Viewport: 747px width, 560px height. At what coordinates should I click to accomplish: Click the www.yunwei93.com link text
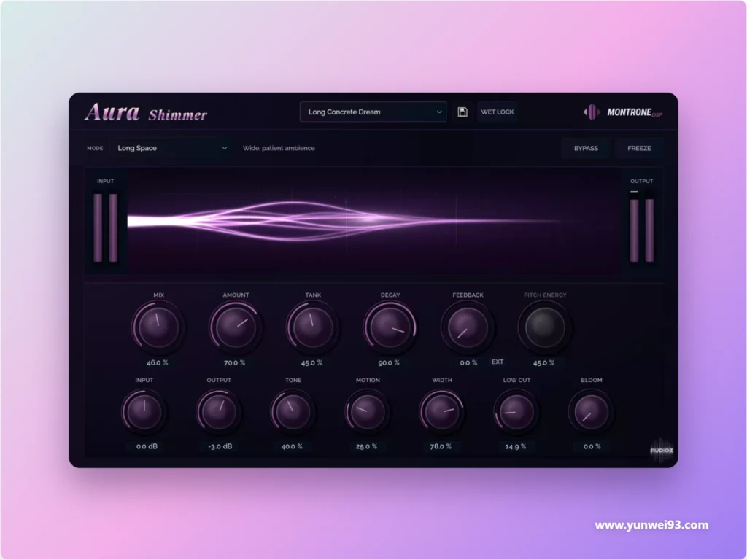point(651,525)
